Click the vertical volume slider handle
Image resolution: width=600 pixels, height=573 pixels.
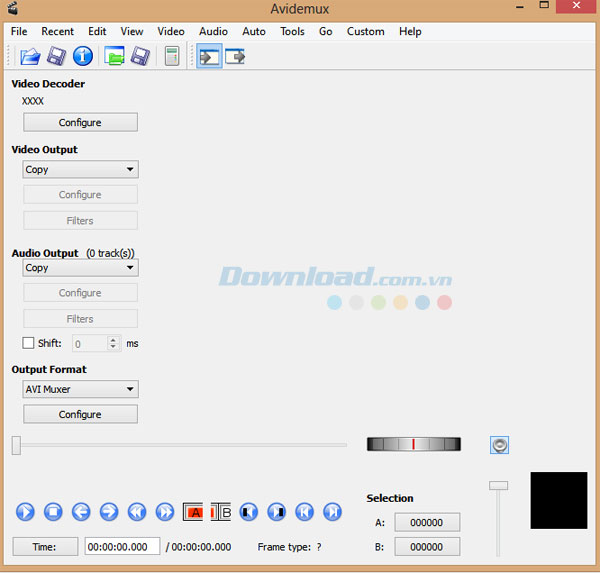498,485
